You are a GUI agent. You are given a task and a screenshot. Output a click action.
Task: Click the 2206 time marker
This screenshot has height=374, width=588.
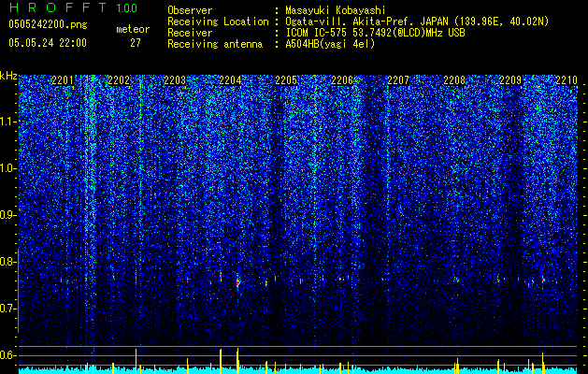(342, 79)
